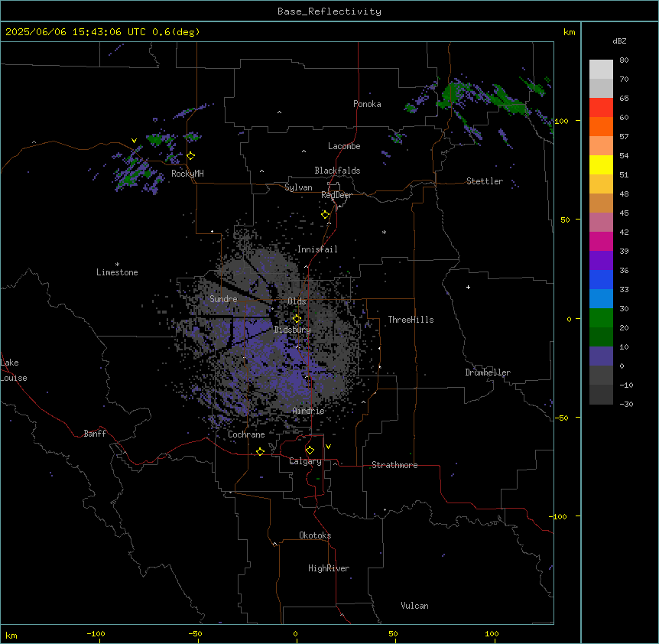Image resolution: width=659 pixels, height=644 pixels.
Task: Click the Base_Reflectivity title
Action: (329, 11)
